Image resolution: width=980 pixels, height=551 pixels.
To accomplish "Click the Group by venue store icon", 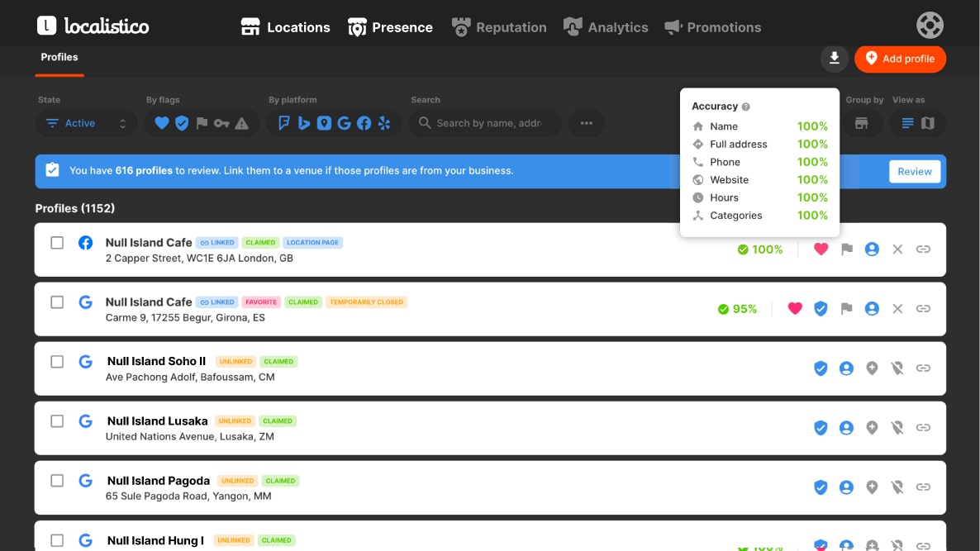I will 861,123.
